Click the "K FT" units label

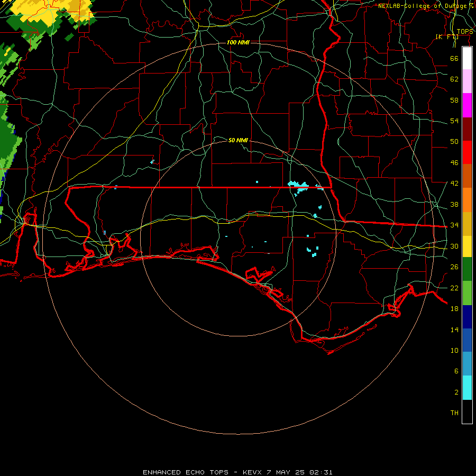coord(447,37)
